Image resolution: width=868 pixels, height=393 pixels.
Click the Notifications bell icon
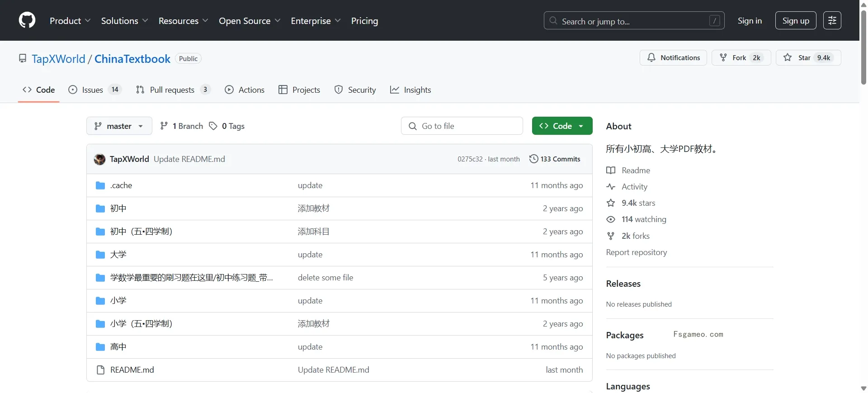[651, 57]
